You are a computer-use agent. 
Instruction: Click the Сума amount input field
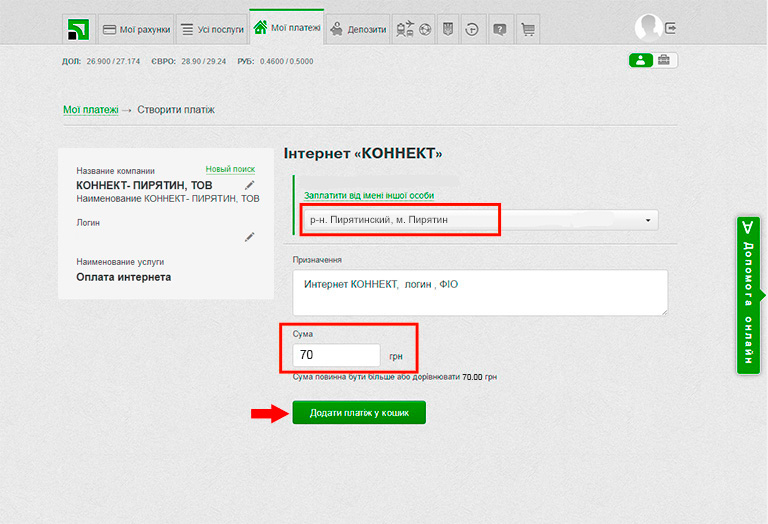click(x=336, y=355)
